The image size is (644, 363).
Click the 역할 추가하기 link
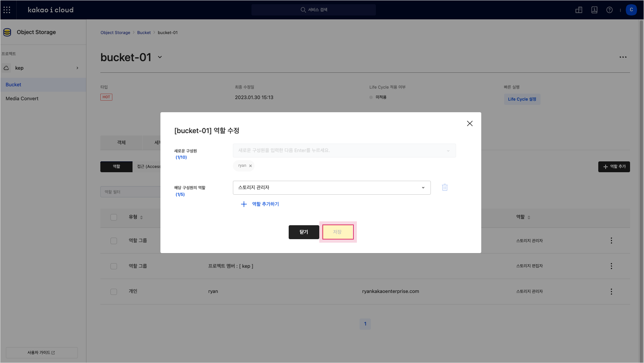click(265, 204)
